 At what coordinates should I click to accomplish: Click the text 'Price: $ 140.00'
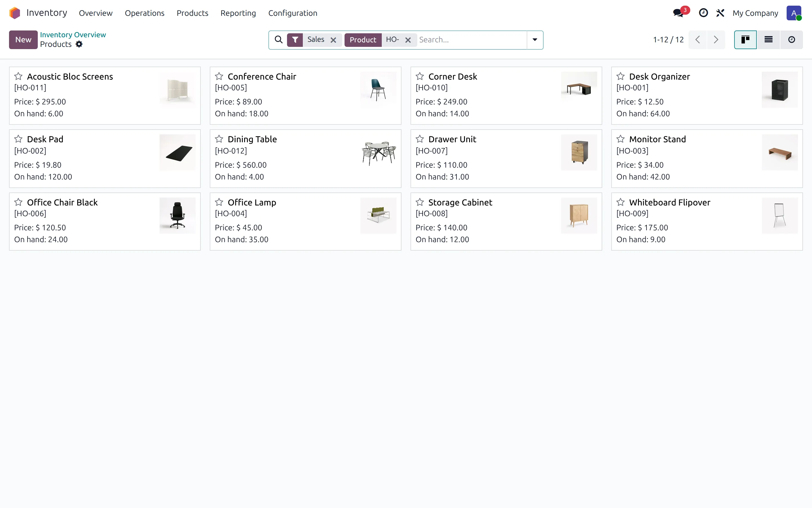click(441, 227)
